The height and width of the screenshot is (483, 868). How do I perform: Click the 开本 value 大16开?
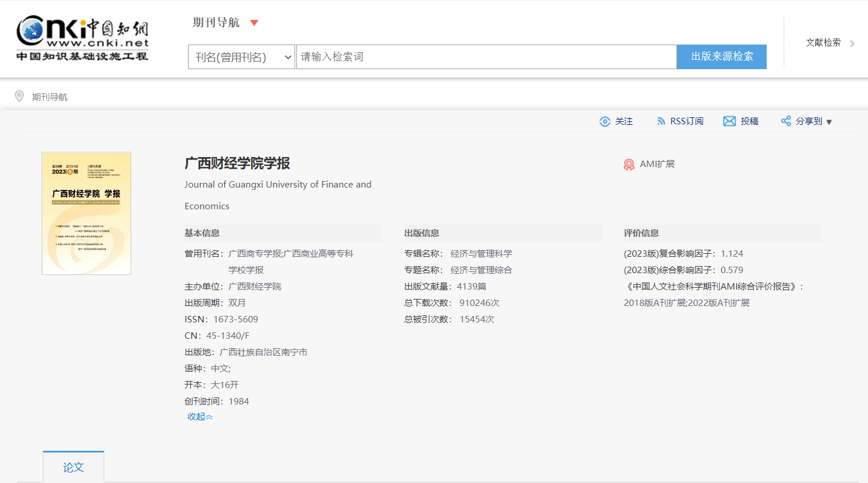[225, 385]
